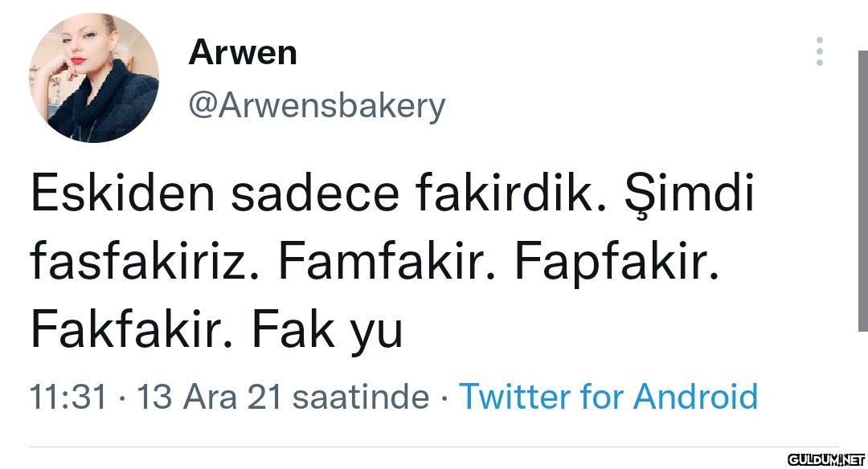Click the 11:31 tweet timestamp
868x469 pixels.
68,397
